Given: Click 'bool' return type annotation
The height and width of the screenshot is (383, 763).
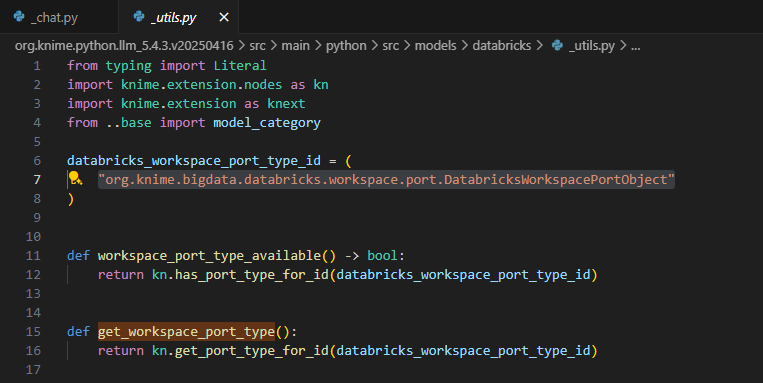Looking at the screenshot, I should pyautogui.click(x=382, y=255).
